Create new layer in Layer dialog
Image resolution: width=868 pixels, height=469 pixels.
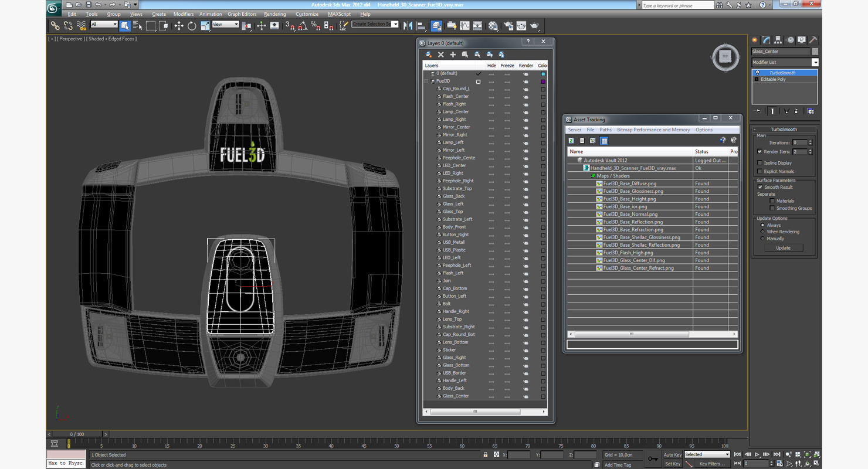429,55
